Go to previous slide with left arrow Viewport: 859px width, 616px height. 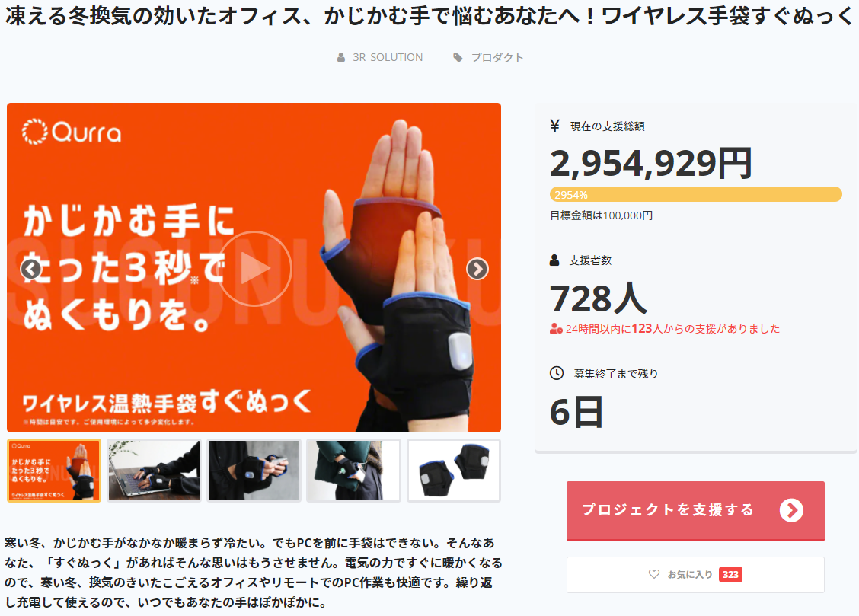click(x=31, y=269)
